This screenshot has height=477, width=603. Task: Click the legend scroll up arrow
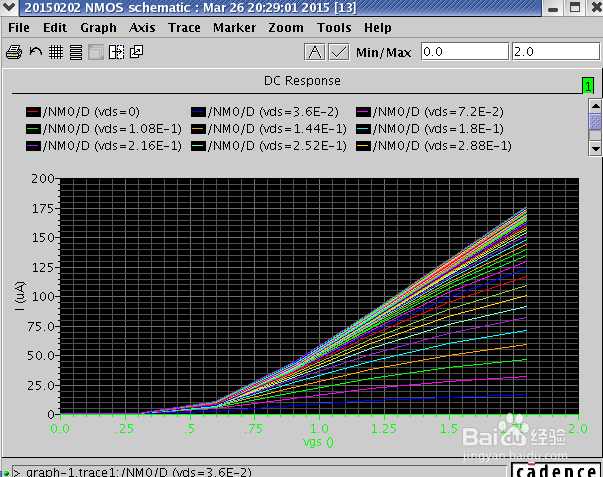pos(595,105)
